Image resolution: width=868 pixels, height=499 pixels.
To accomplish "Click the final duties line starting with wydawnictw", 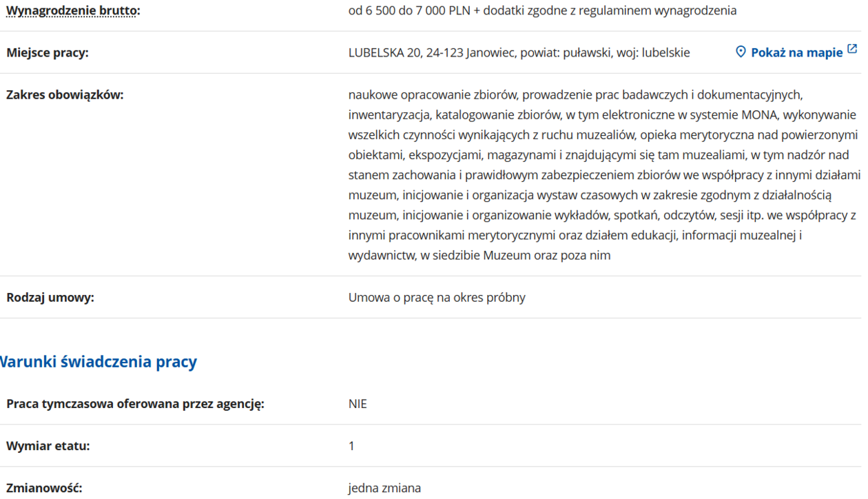I will click(479, 256).
